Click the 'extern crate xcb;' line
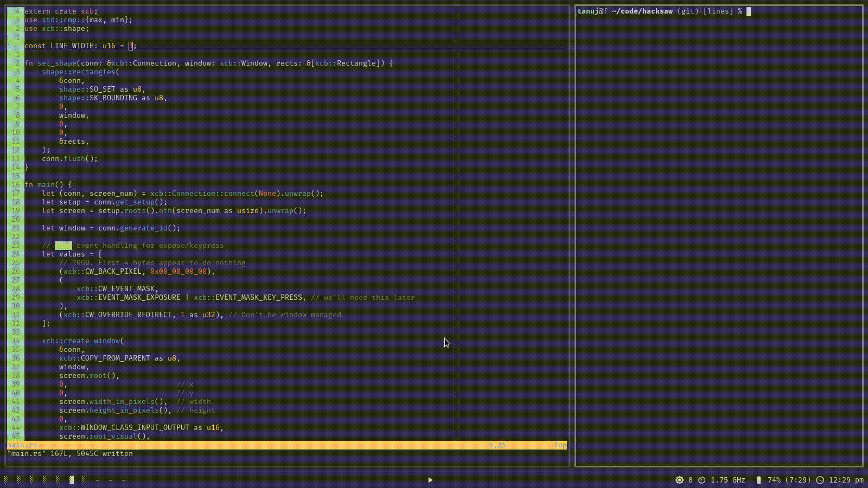 coord(61,11)
